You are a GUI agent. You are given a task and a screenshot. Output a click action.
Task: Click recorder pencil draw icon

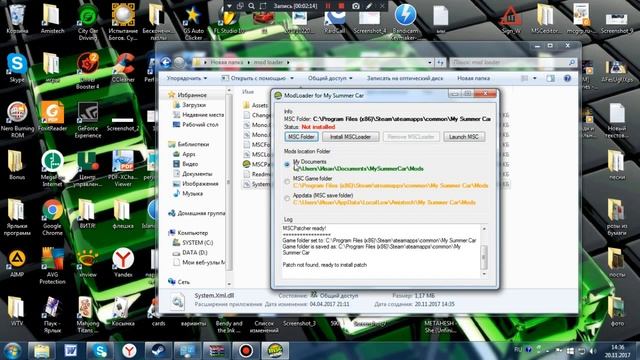click(x=369, y=6)
